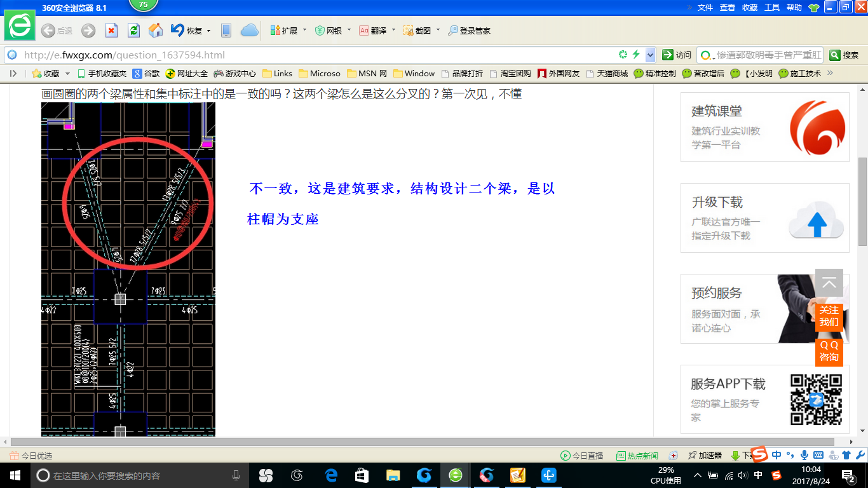The height and width of the screenshot is (488, 868).
Task: Open the 扩展 extensions button
Action: pos(284,30)
